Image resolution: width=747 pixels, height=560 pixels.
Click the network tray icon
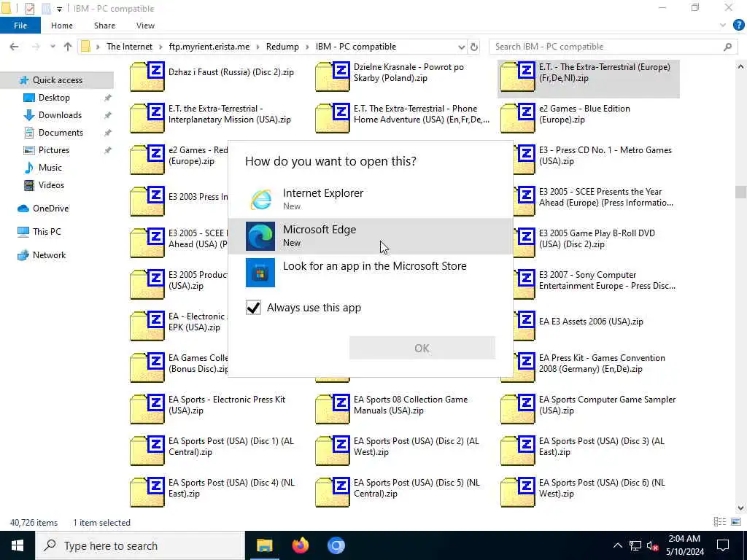[x=635, y=545]
